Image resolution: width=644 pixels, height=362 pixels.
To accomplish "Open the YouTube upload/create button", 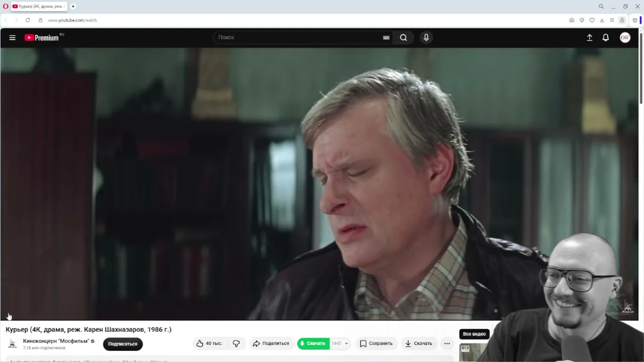I will pos(590,38).
